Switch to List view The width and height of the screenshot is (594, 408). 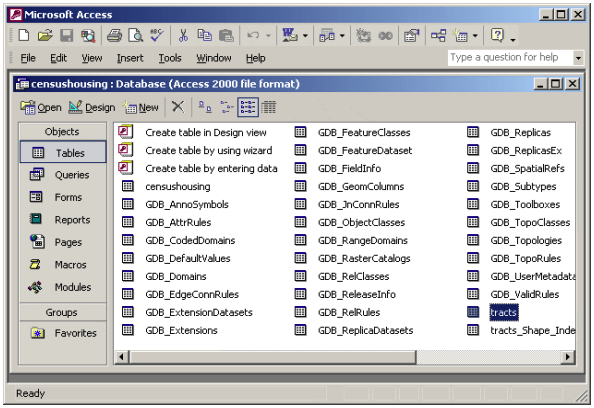point(248,107)
